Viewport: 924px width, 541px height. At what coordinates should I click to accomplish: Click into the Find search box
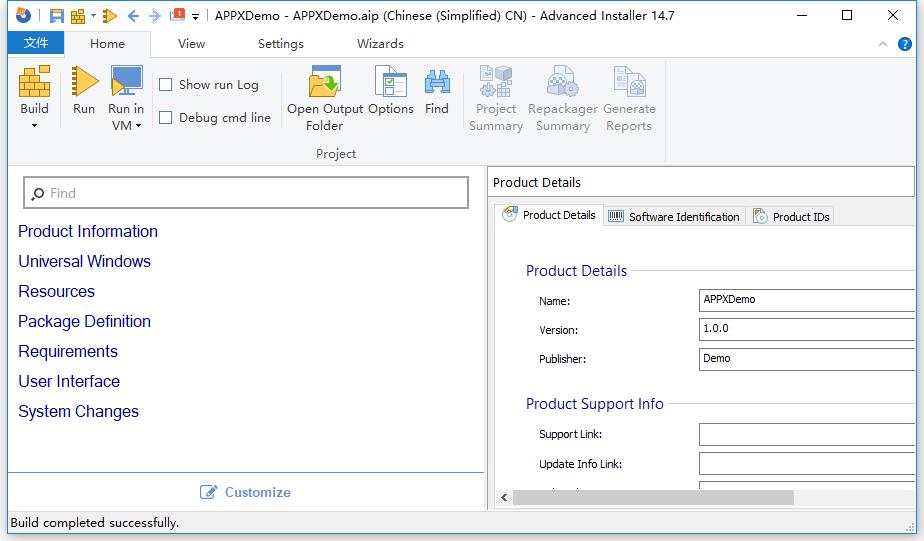tap(246, 193)
